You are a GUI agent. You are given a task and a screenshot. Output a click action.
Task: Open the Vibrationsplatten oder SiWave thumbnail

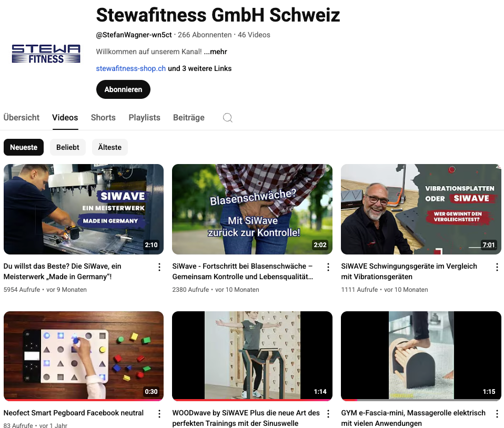click(421, 209)
